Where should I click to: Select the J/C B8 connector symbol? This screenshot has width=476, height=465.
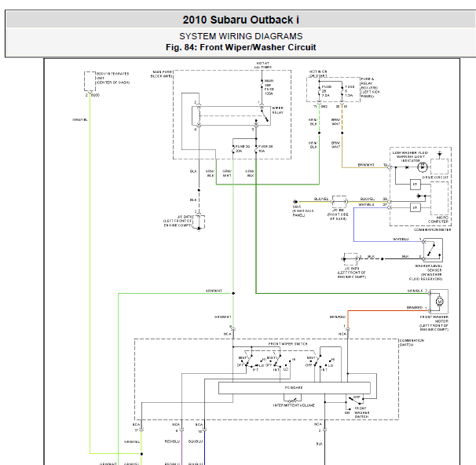click(x=339, y=202)
